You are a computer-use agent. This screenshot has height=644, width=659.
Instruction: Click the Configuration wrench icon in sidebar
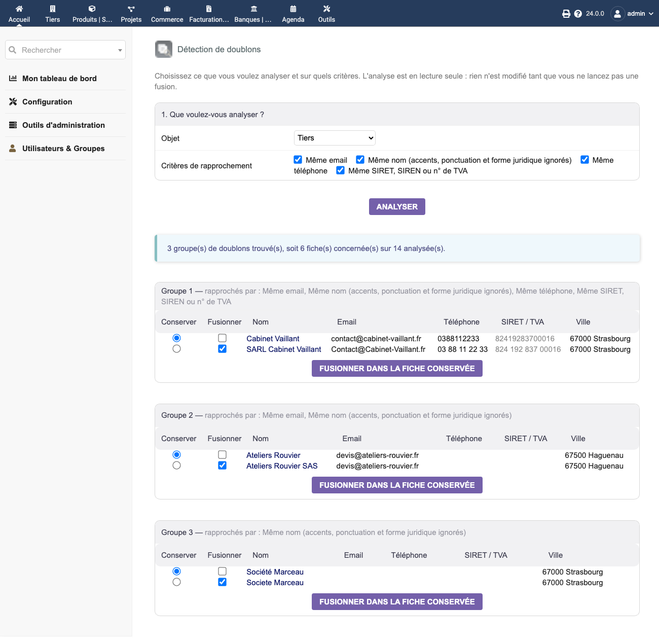pyautogui.click(x=13, y=101)
